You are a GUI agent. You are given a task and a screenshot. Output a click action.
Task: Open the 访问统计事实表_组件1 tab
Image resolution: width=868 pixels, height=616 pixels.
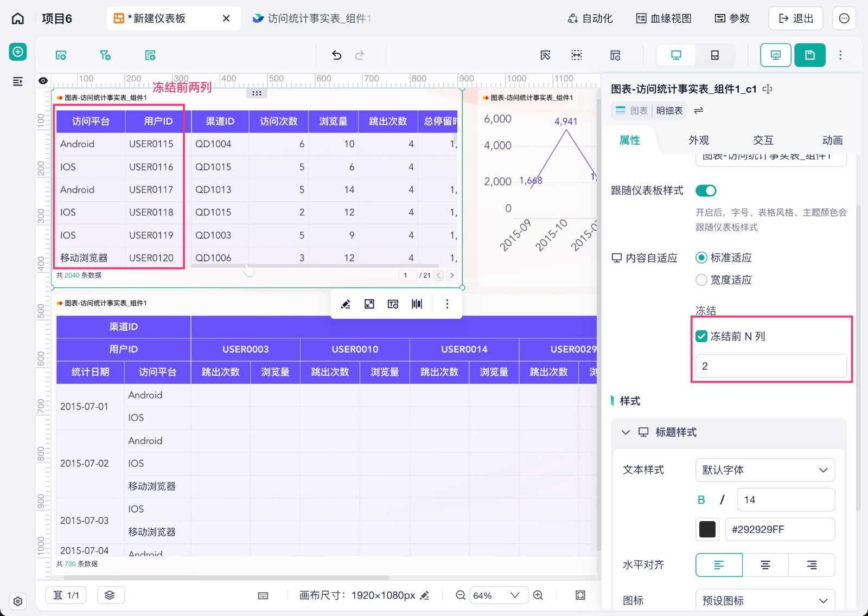[312, 18]
